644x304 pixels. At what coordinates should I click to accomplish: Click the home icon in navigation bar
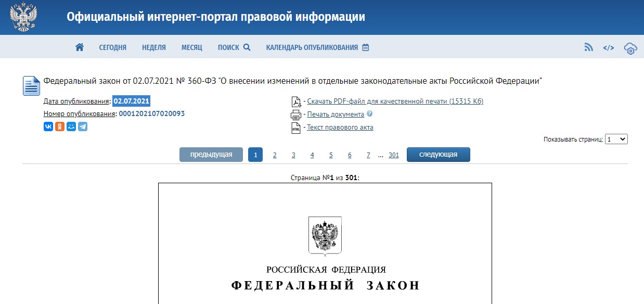(x=80, y=47)
